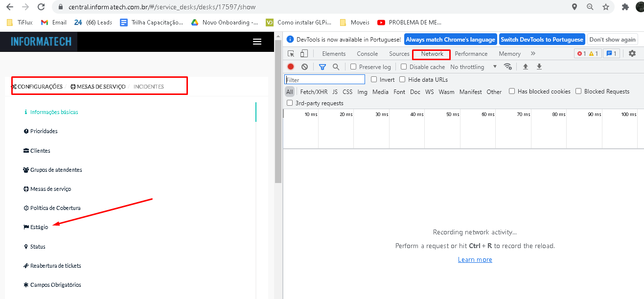The height and width of the screenshot is (299, 644).
Task: Open network search magnifier icon
Action: point(336,67)
